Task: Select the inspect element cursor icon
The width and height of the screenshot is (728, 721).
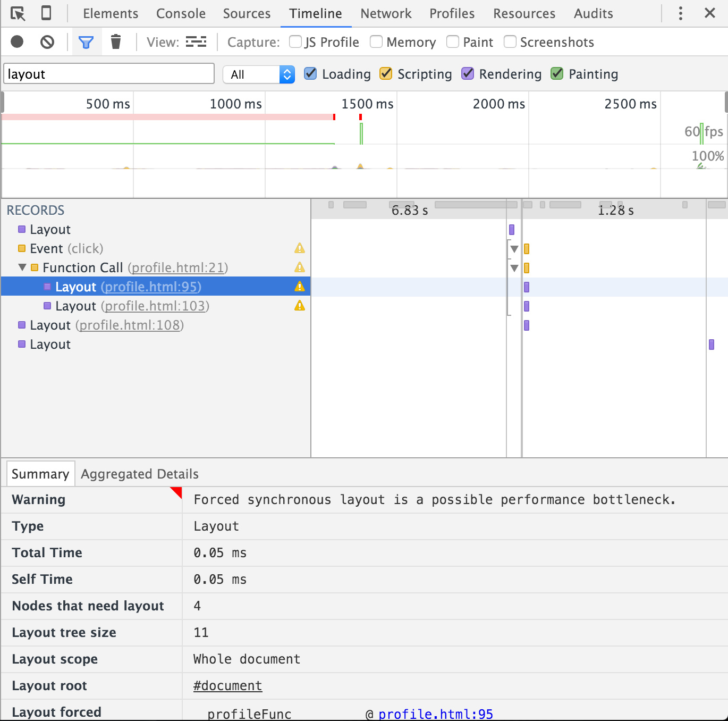Action: pos(18,13)
